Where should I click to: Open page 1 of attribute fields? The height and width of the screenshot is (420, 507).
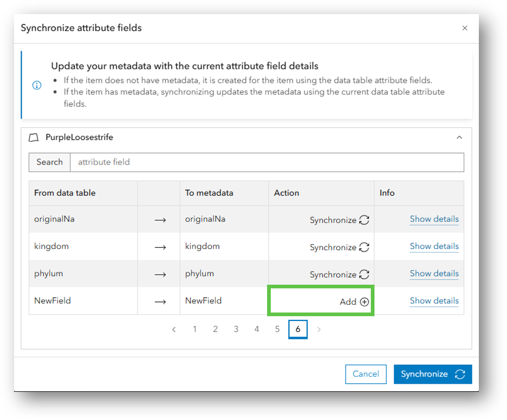pos(194,329)
